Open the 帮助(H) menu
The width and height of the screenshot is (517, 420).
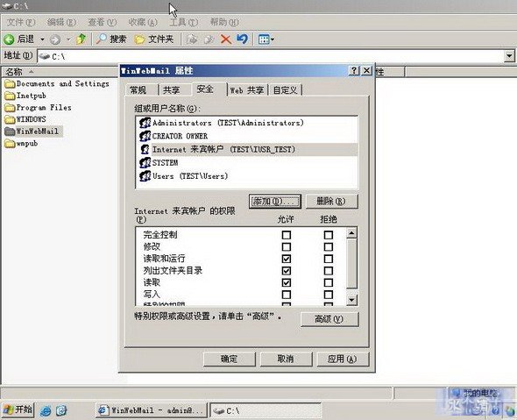point(224,23)
